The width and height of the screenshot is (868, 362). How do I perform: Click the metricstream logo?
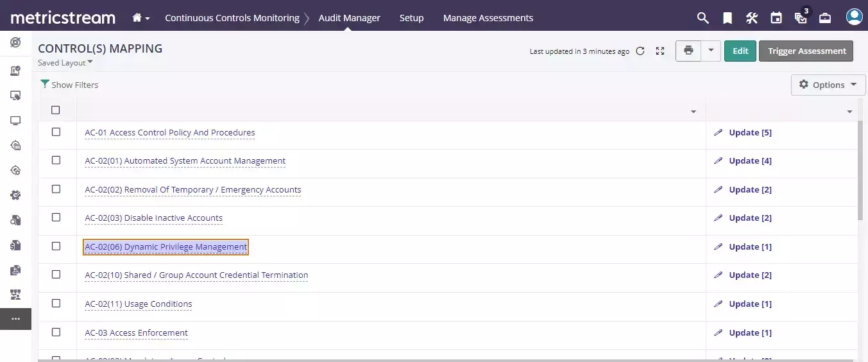click(x=63, y=17)
